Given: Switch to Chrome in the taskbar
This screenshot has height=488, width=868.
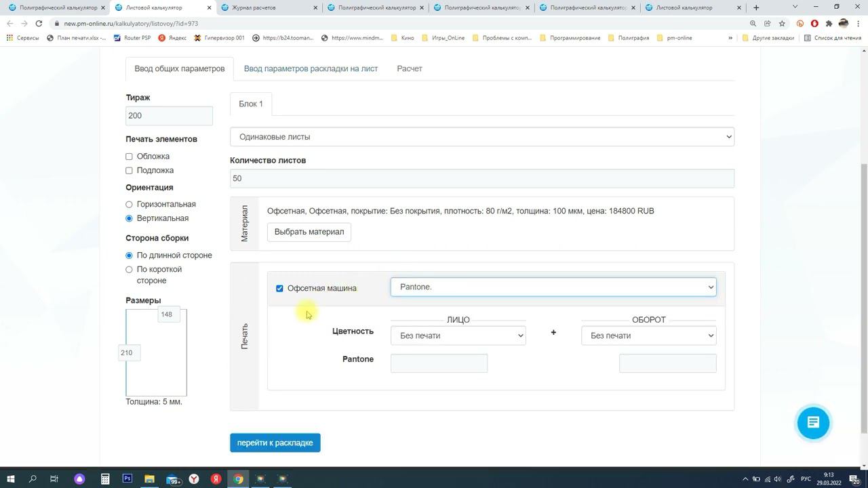Looking at the screenshot, I should click(239, 479).
